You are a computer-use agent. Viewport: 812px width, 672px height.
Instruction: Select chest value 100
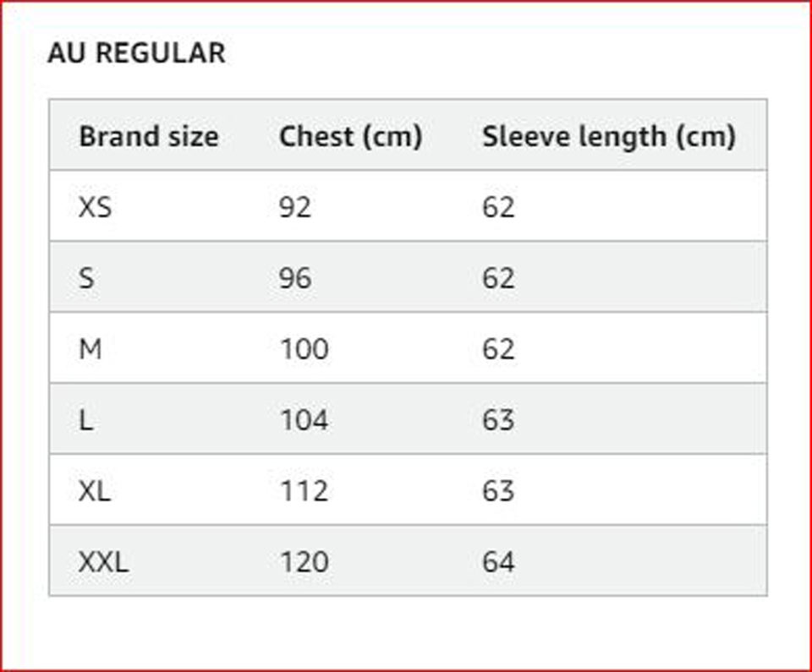[x=304, y=349]
